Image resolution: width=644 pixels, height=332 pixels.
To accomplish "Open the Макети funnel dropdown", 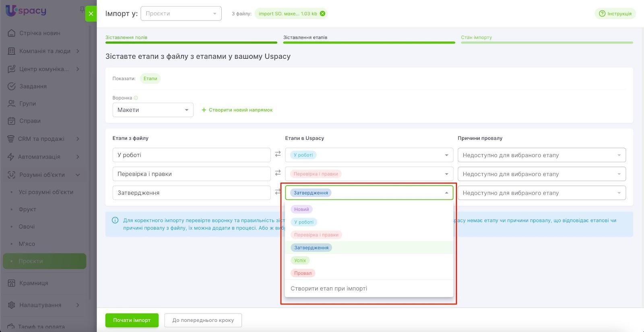I will point(153,110).
